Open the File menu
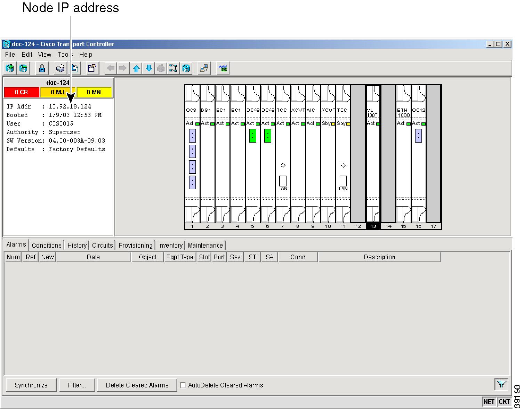 (10, 55)
